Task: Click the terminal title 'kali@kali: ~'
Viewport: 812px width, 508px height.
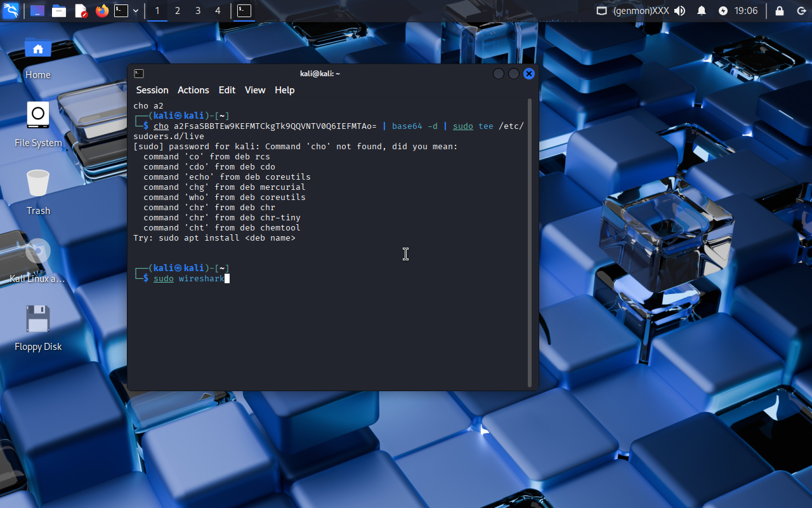Action: 320,74
